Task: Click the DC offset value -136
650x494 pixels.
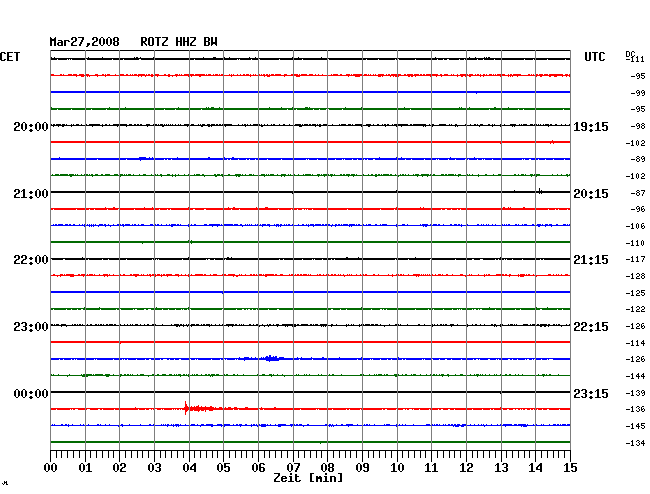Action: click(635, 409)
